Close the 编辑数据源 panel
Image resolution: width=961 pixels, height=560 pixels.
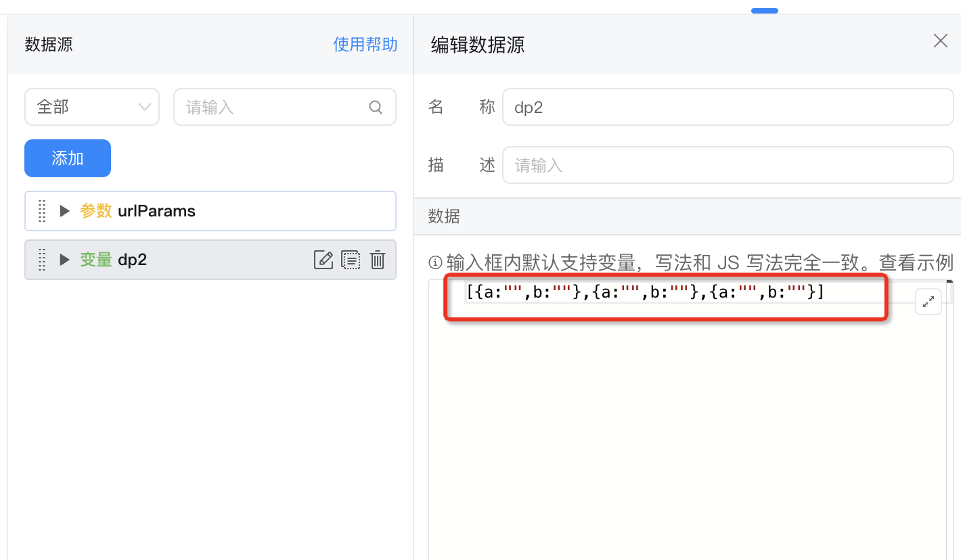(x=941, y=41)
